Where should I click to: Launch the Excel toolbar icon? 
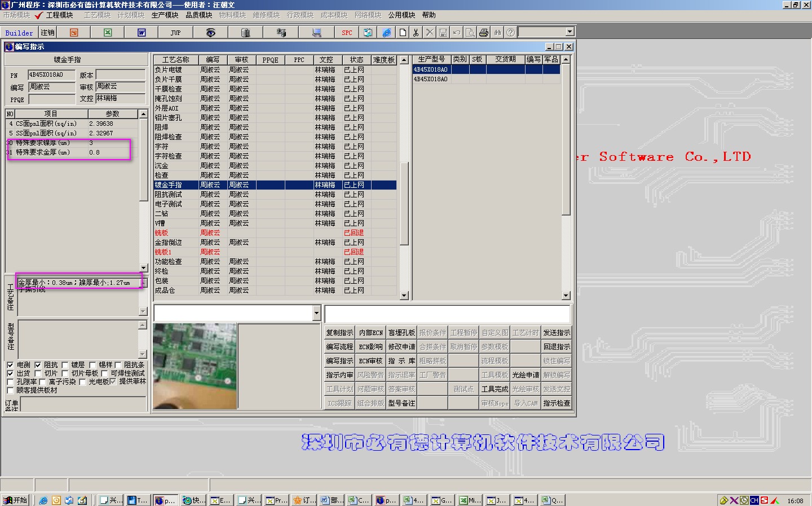click(108, 33)
